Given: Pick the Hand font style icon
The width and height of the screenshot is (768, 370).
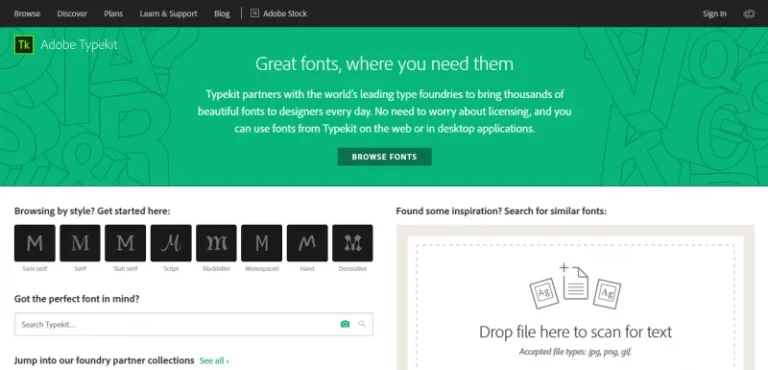Looking at the screenshot, I should (x=307, y=243).
